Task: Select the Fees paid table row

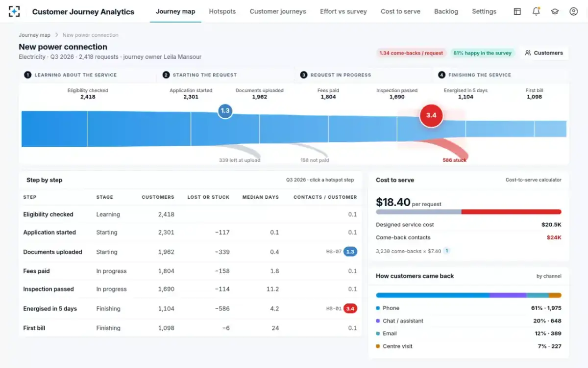Action: (x=190, y=271)
